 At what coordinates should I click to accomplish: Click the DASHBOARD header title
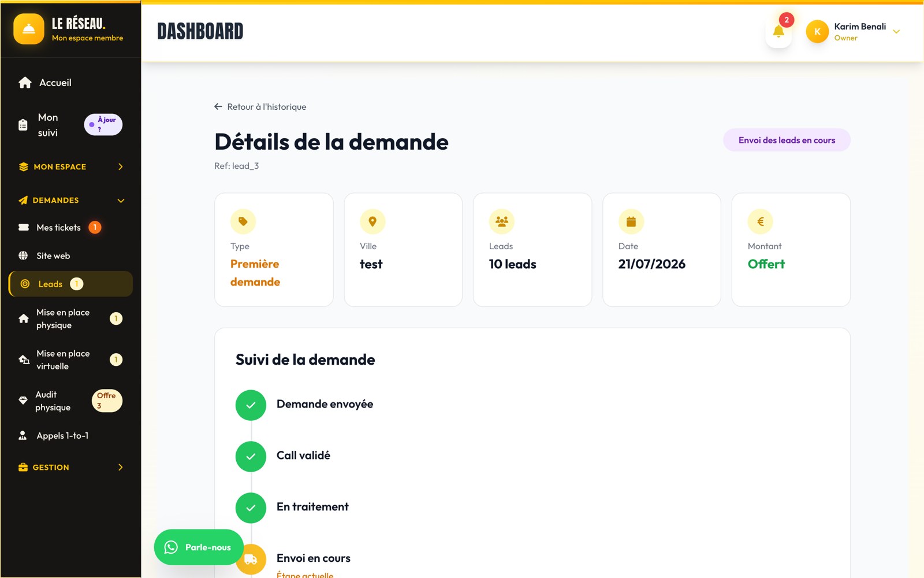[200, 31]
